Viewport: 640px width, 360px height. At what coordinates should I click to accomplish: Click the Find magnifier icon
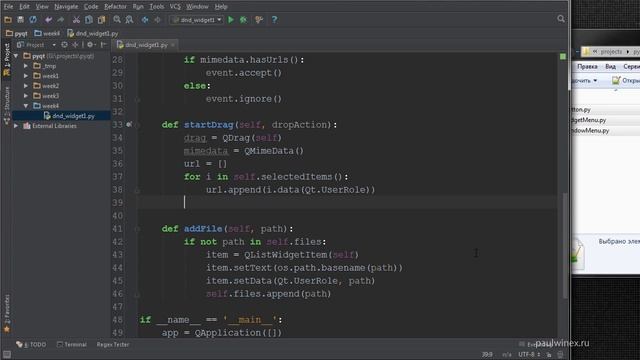coord(117,20)
